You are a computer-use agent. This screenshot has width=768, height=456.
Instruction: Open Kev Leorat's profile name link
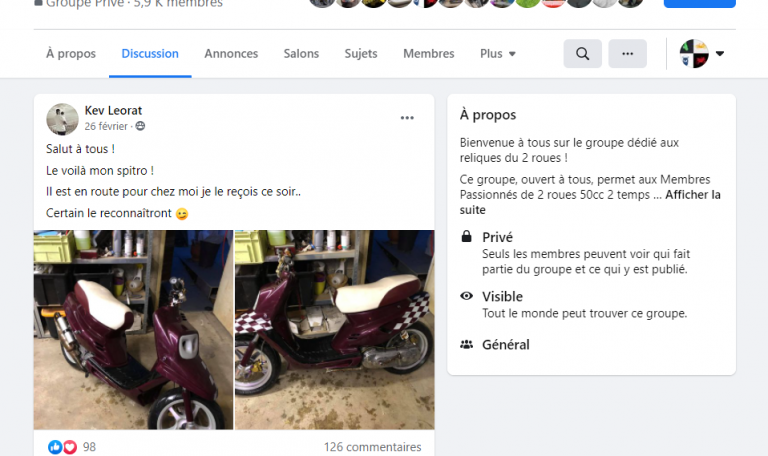point(113,111)
